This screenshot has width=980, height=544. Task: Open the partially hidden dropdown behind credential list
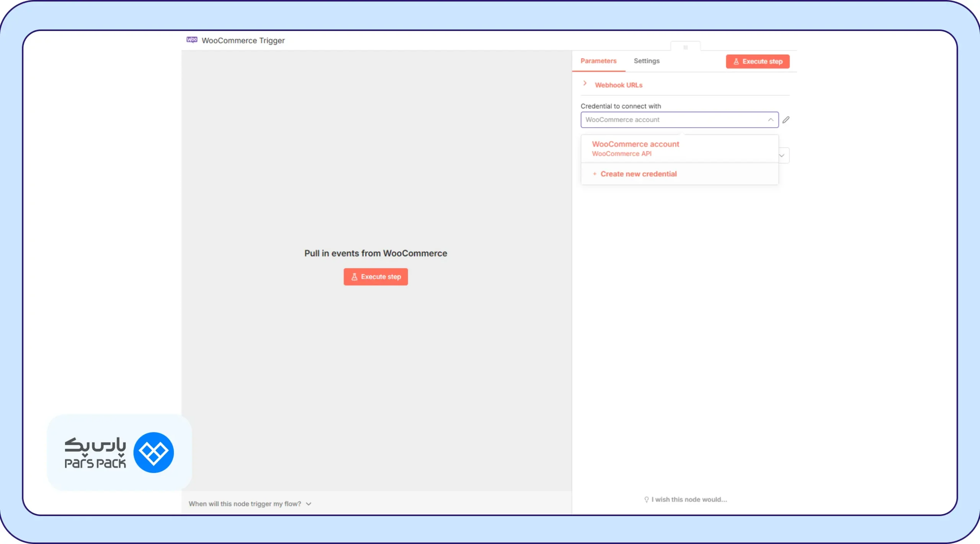(782, 156)
